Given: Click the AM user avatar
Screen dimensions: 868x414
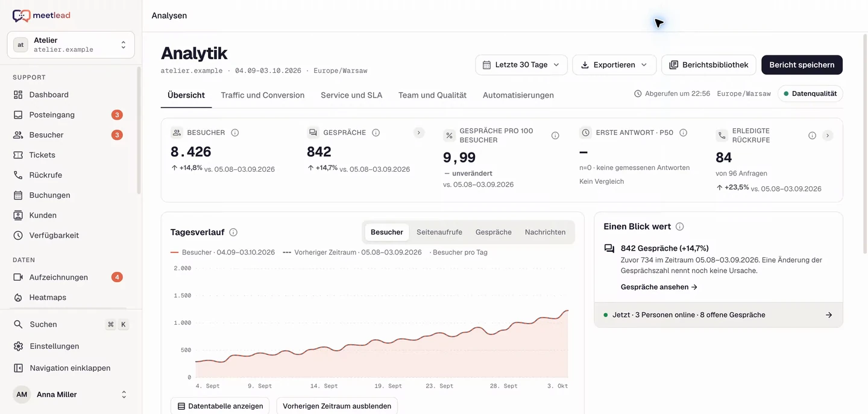Looking at the screenshot, I should point(22,394).
